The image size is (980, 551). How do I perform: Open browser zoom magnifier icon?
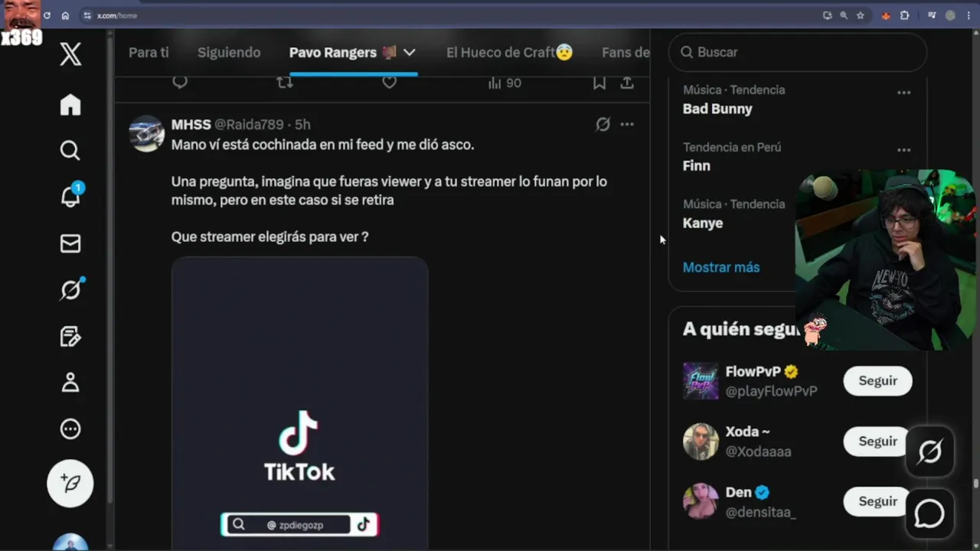tap(844, 15)
